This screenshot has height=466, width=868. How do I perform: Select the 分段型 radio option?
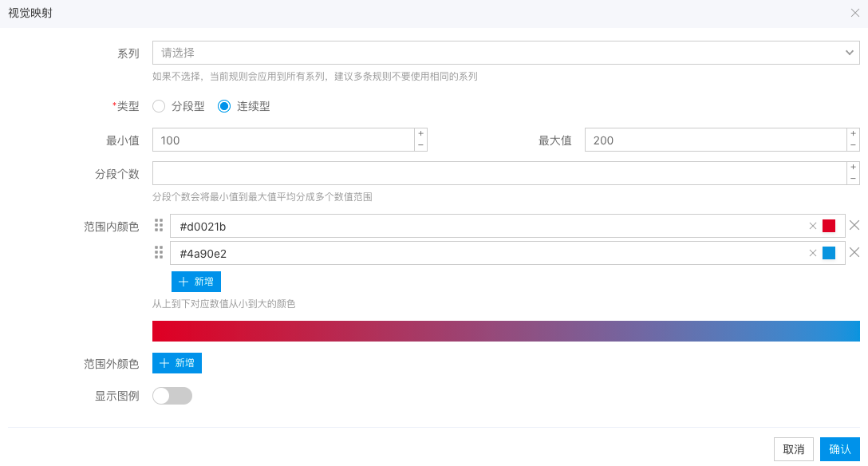pyautogui.click(x=159, y=106)
